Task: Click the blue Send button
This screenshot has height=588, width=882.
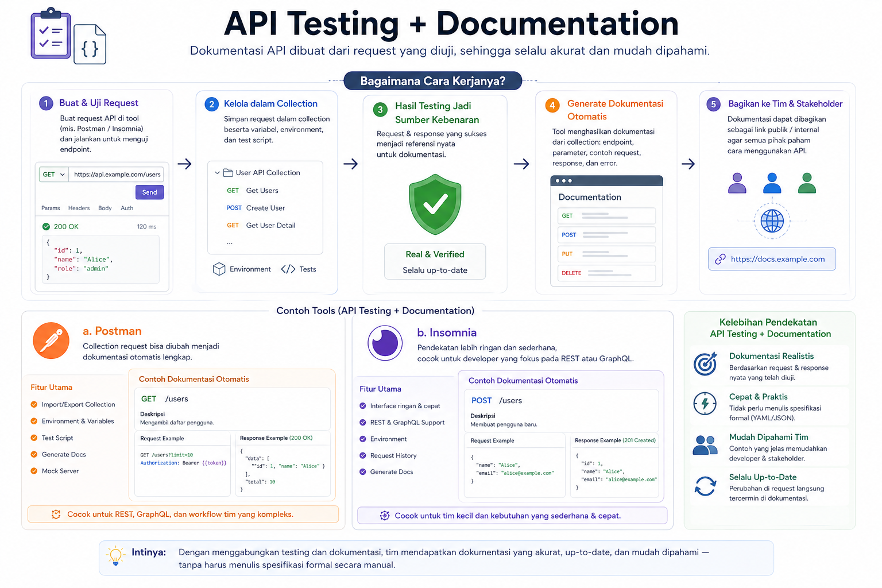Action: [x=149, y=192]
